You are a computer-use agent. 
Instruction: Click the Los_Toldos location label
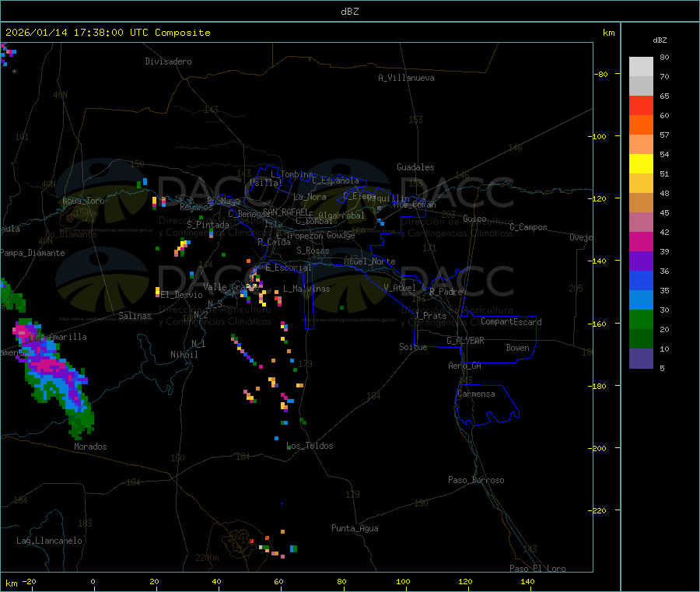[x=310, y=446]
